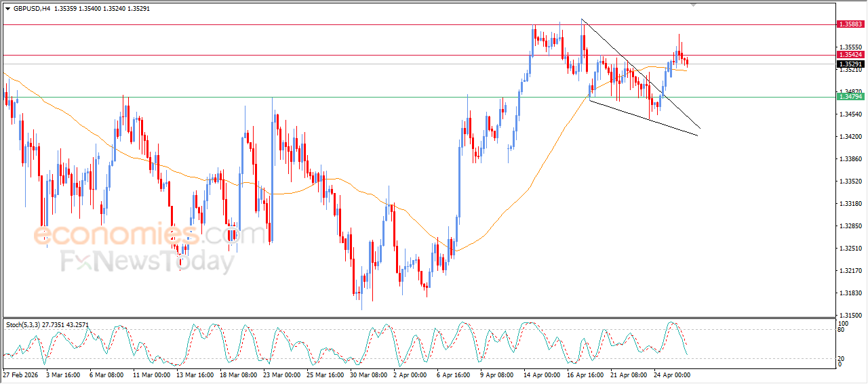The width and height of the screenshot is (868, 384).
Task: Click the 13 Mar 16:00 time label
Action: [195, 375]
